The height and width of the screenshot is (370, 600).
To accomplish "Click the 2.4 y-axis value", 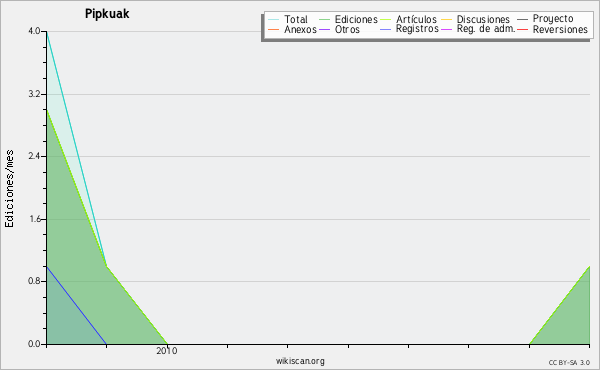I will 34,156.
